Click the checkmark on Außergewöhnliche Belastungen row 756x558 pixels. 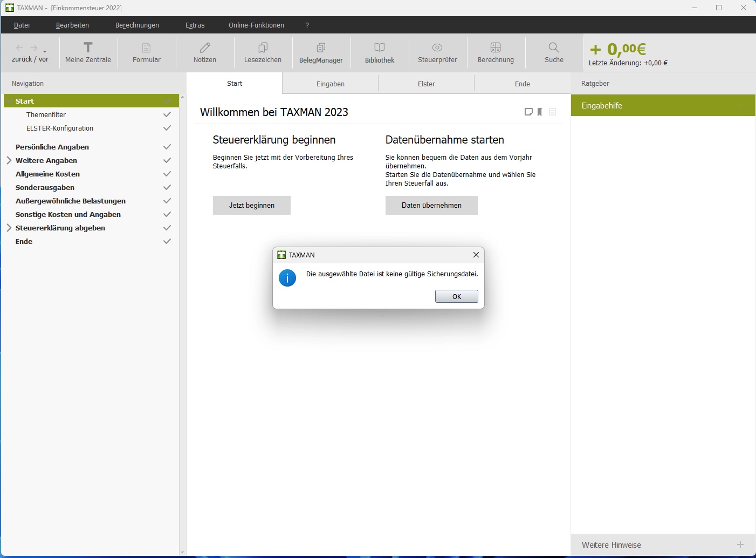point(167,201)
